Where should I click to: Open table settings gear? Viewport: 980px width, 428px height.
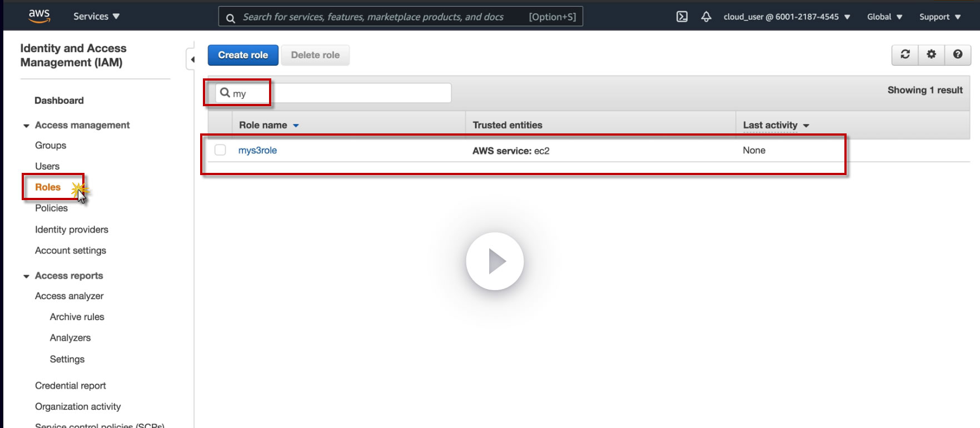point(931,54)
